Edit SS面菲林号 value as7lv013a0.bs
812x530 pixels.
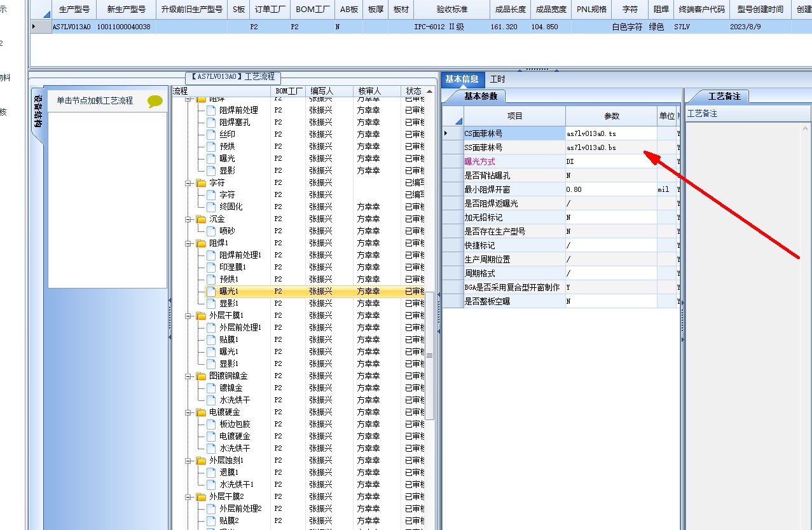point(611,147)
